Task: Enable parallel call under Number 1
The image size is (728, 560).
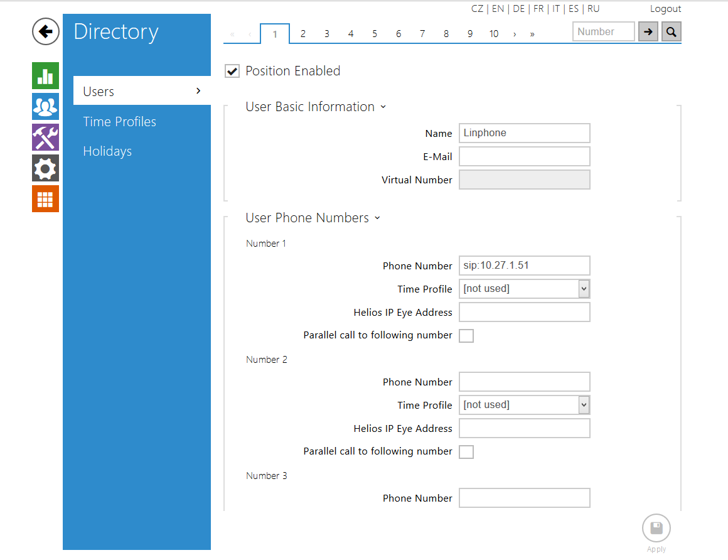Action: (466, 336)
